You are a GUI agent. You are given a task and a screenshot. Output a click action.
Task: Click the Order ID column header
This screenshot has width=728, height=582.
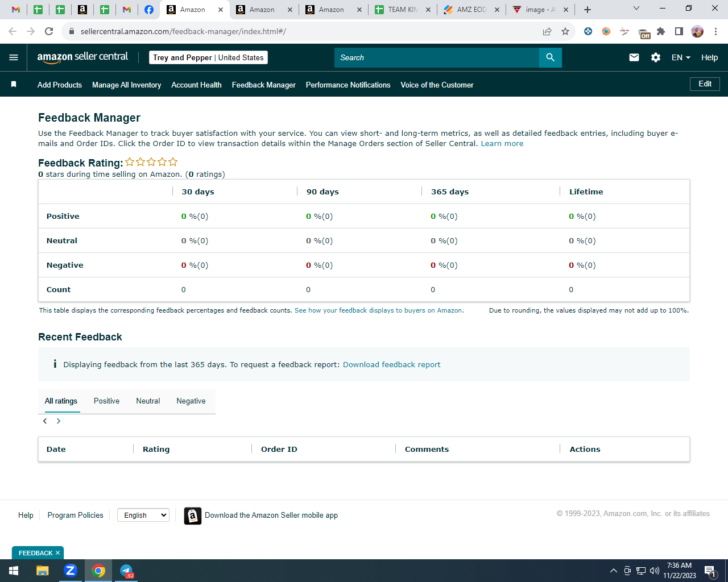tap(279, 449)
